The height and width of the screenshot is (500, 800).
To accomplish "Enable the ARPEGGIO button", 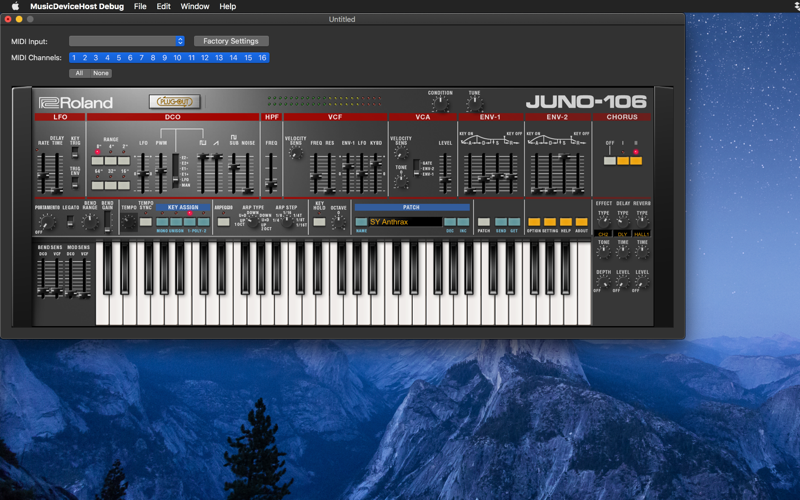I will tap(223, 222).
